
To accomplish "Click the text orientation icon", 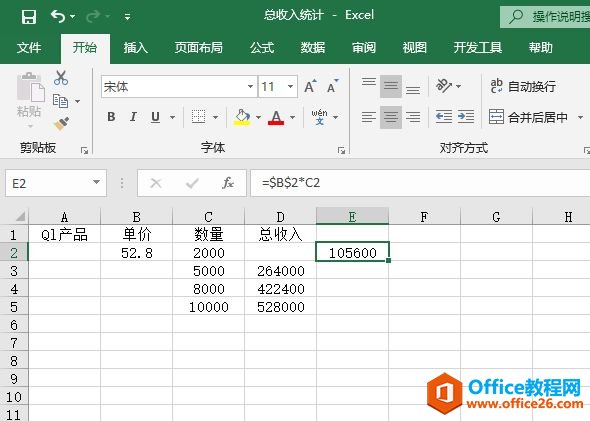I will pos(444,86).
